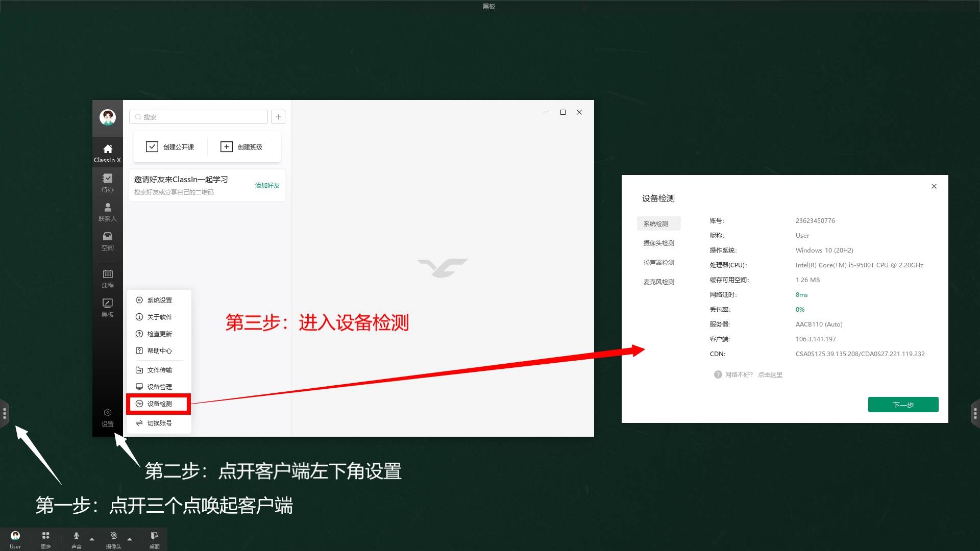The height and width of the screenshot is (551, 980).
Task: Expand the left edge three-dot handle
Action: (x=4, y=413)
